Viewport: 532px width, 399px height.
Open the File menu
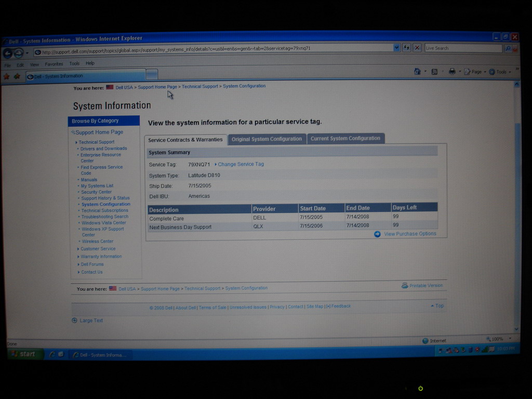tap(7, 65)
